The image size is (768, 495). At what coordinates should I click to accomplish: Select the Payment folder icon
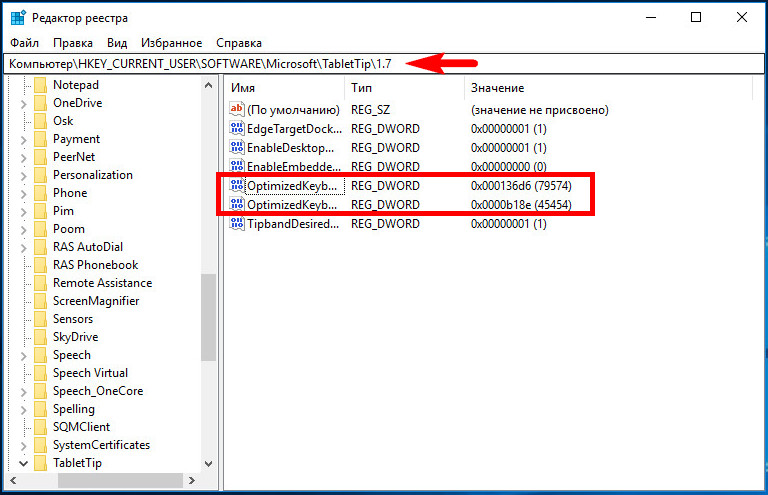point(41,139)
